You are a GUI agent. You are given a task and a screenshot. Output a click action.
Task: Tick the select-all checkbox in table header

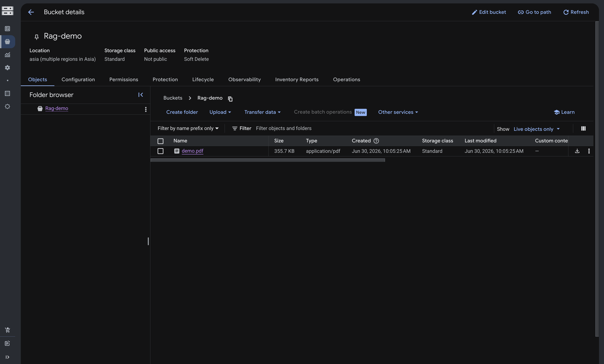160,141
